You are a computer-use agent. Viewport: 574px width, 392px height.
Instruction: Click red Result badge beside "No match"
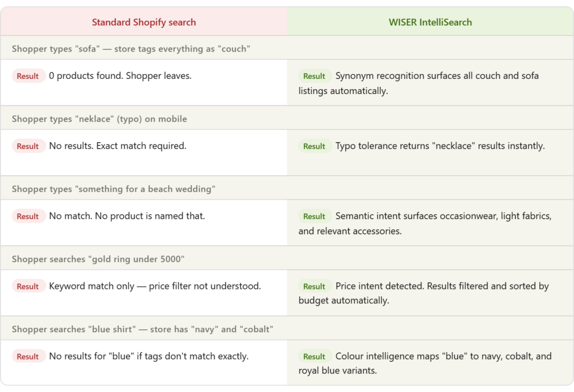28,216
